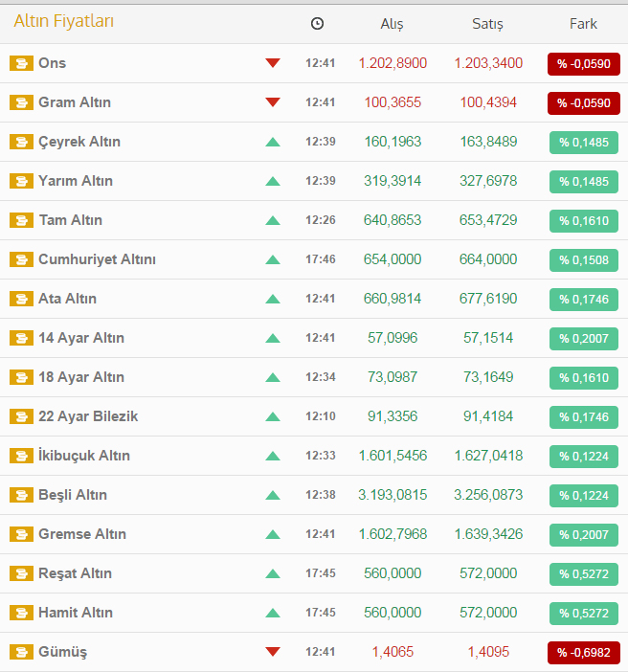The height and width of the screenshot is (672, 628).
Task: Click the gold icon beside Gümüş
Action: [20, 652]
